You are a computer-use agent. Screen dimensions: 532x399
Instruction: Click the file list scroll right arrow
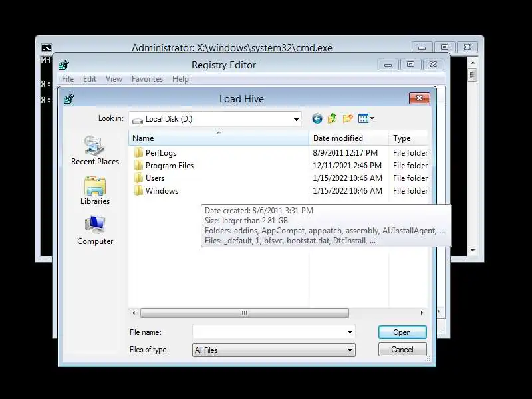tap(422, 313)
